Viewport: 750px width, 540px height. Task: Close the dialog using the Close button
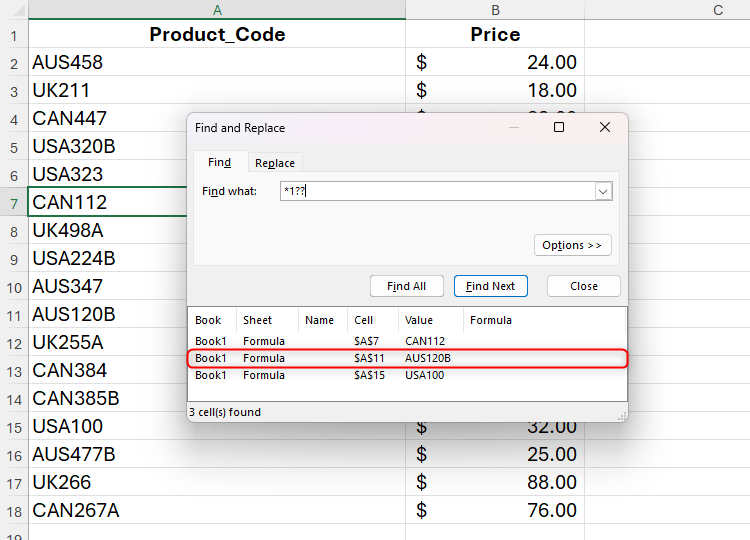[583, 286]
